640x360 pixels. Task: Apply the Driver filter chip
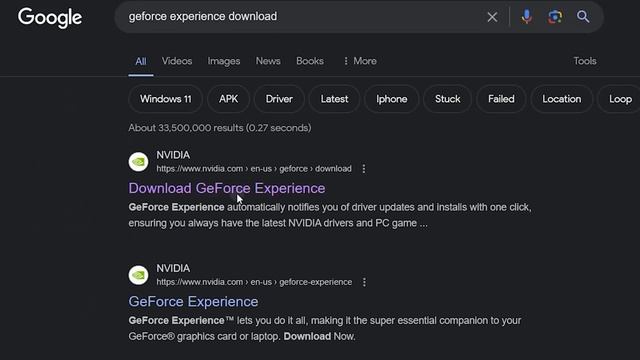coord(279,99)
